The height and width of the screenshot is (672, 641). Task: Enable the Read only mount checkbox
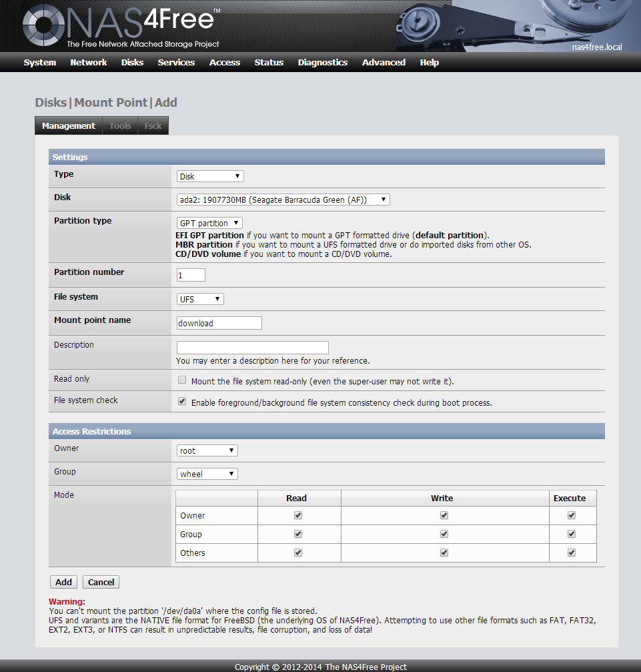[182, 380]
